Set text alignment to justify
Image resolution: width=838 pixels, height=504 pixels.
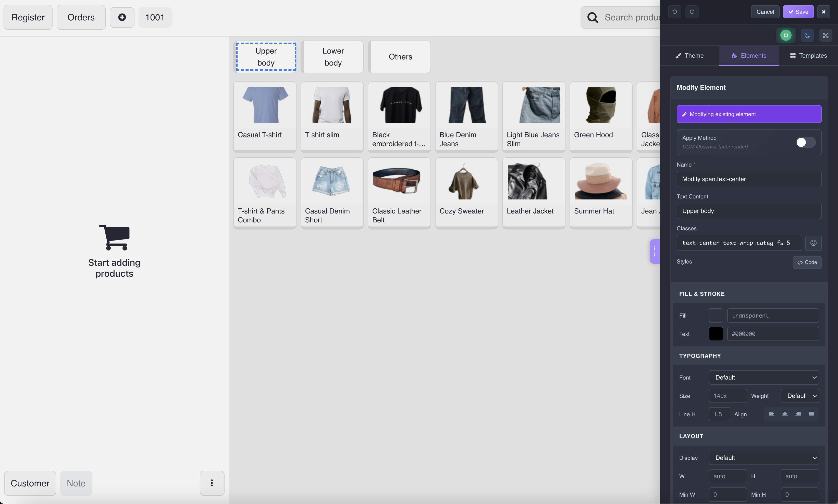point(812,414)
